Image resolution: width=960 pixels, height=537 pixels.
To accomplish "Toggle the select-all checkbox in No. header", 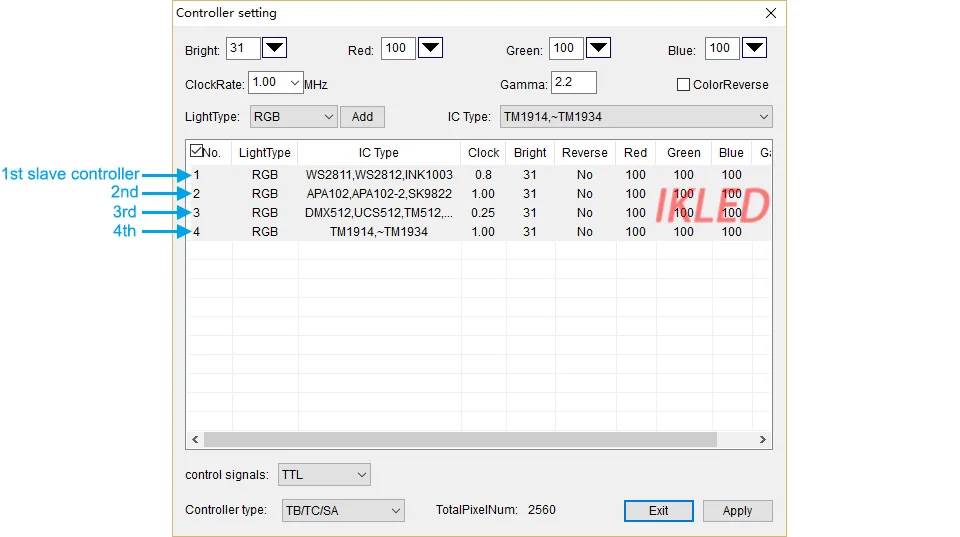I will pyautogui.click(x=197, y=151).
